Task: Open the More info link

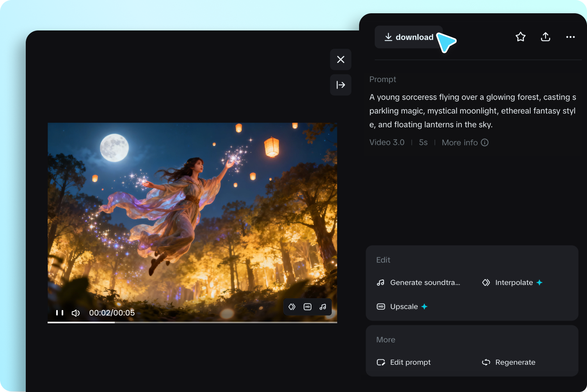Action: 465,143
